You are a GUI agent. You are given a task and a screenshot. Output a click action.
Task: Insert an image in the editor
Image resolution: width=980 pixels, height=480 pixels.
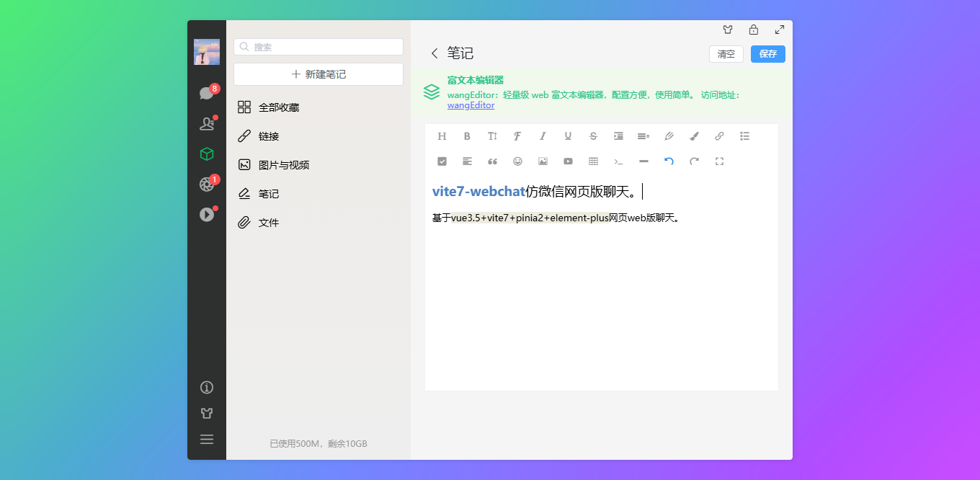click(x=543, y=161)
